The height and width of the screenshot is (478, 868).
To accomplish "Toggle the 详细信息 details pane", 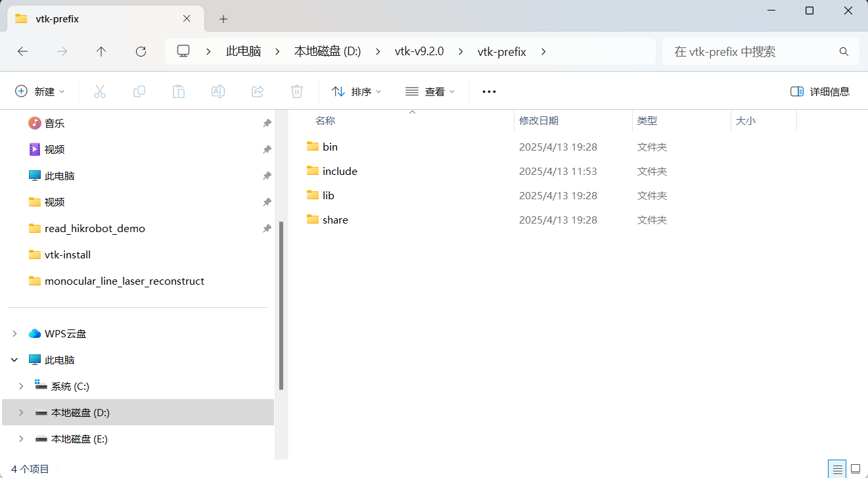I will (820, 91).
